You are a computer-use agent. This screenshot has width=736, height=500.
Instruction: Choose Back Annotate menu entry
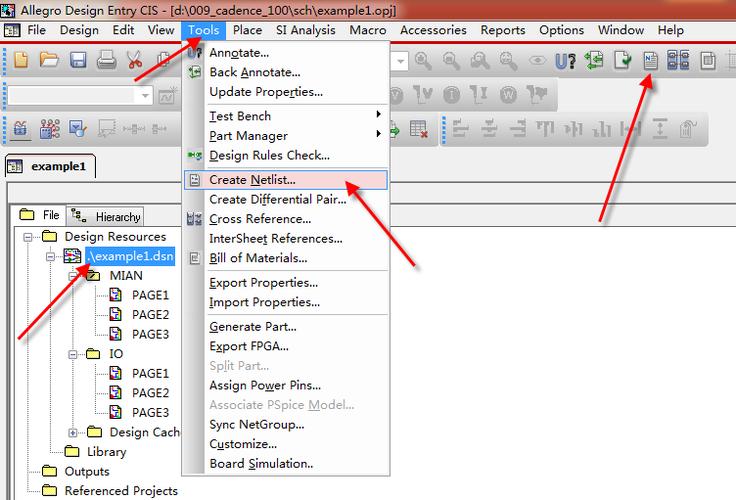pyautogui.click(x=286, y=72)
